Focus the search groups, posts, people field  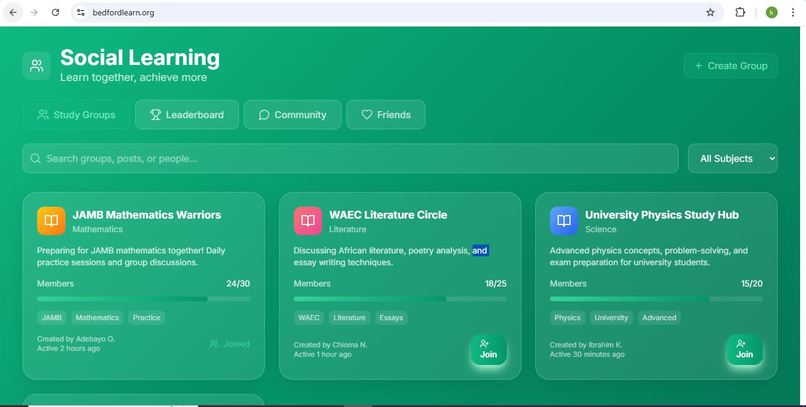tap(351, 158)
